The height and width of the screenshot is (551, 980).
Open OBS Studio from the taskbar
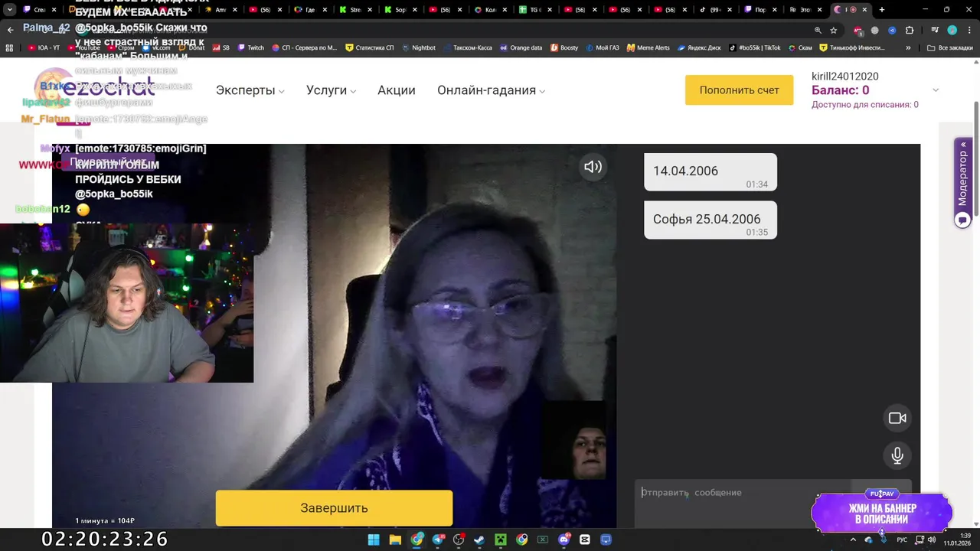pyautogui.click(x=459, y=540)
